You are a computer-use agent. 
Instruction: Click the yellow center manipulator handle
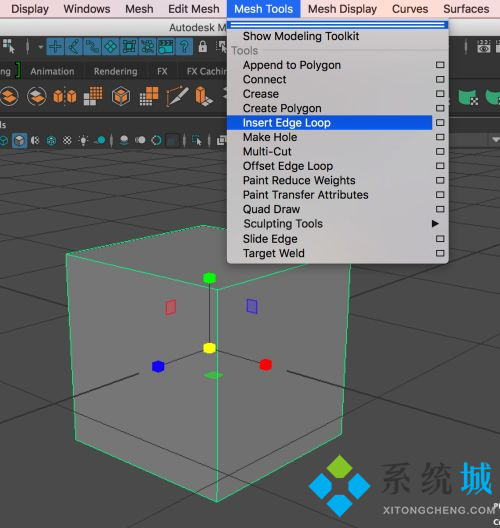pyautogui.click(x=209, y=348)
